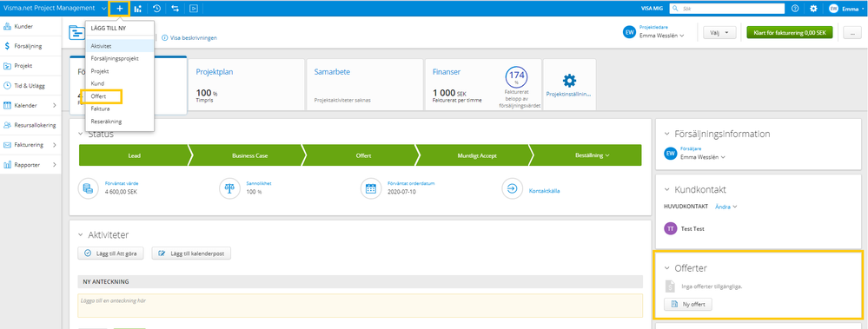Click the EW avatar next to Emma
The width and height of the screenshot is (868, 329).
coord(833,9)
